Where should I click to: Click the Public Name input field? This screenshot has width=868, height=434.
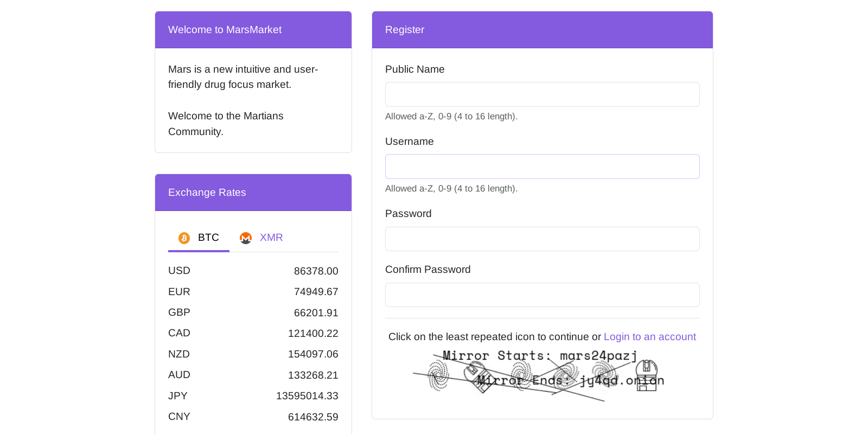pos(542,94)
